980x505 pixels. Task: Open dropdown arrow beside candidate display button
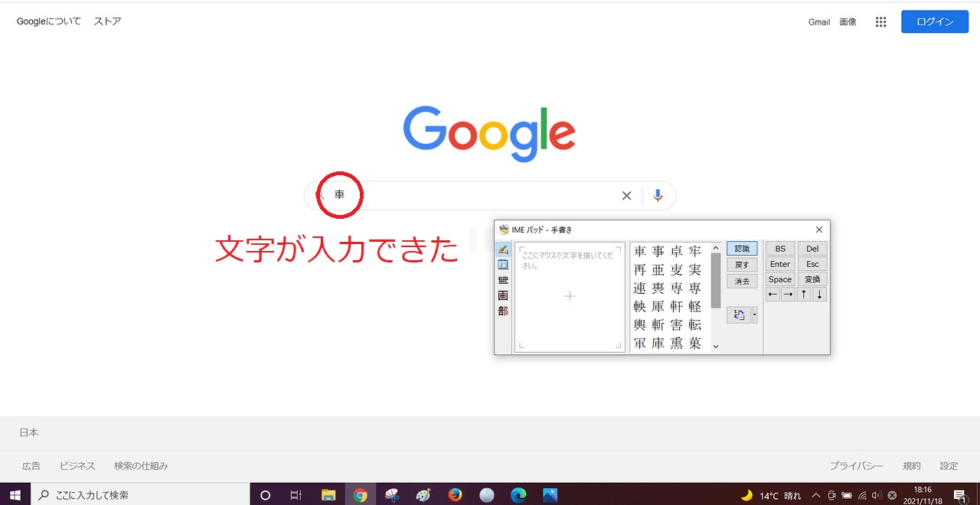755,315
